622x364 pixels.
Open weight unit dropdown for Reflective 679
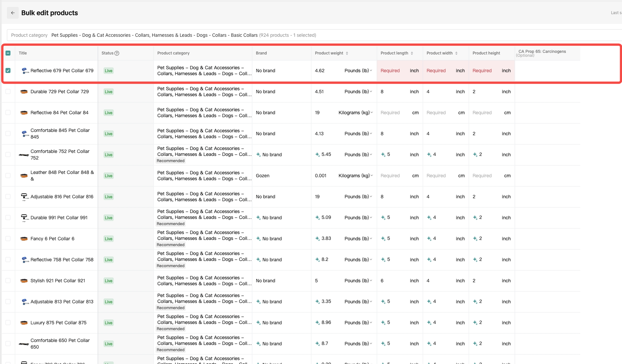pos(358,71)
